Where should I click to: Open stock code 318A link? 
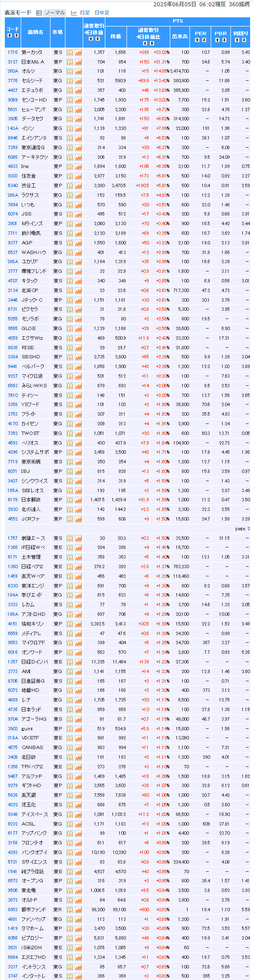click(13, 738)
